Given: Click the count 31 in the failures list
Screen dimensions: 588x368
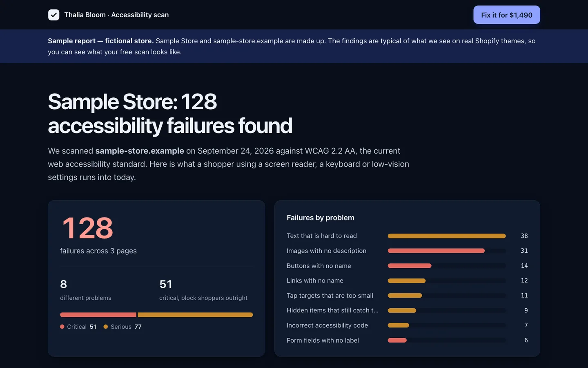Looking at the screenshot, I should [x=524, y=251].
